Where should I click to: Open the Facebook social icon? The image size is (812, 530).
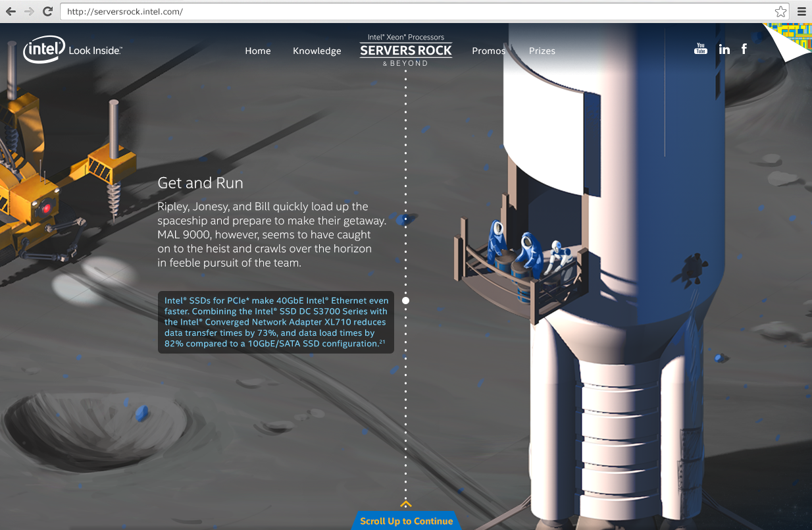coord(744,49)
